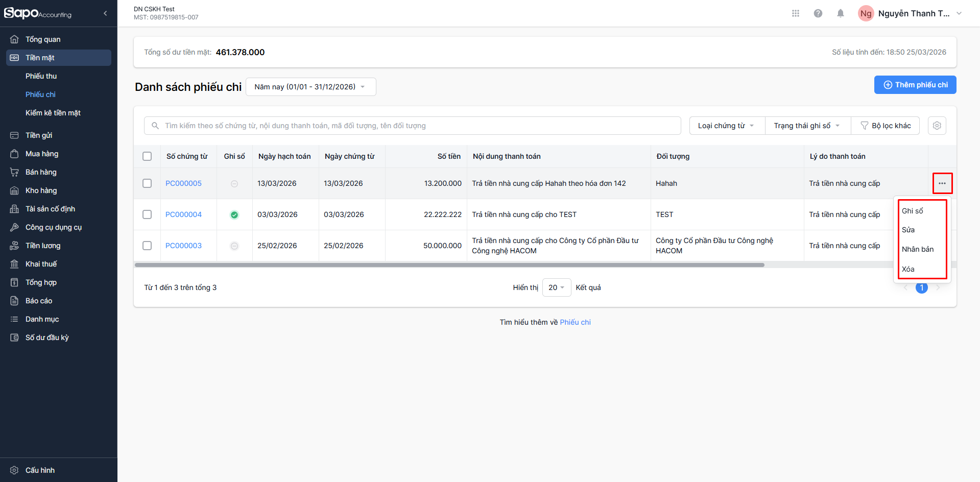This screenshot has height=482, width=980.
Task: Open the notifications bell
Action: [x=840, y=13]
